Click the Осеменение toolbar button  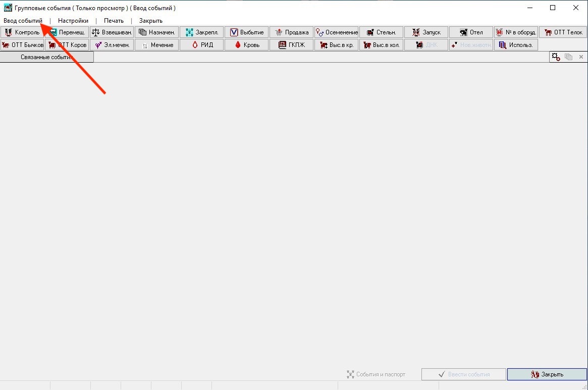click(336, 32)
